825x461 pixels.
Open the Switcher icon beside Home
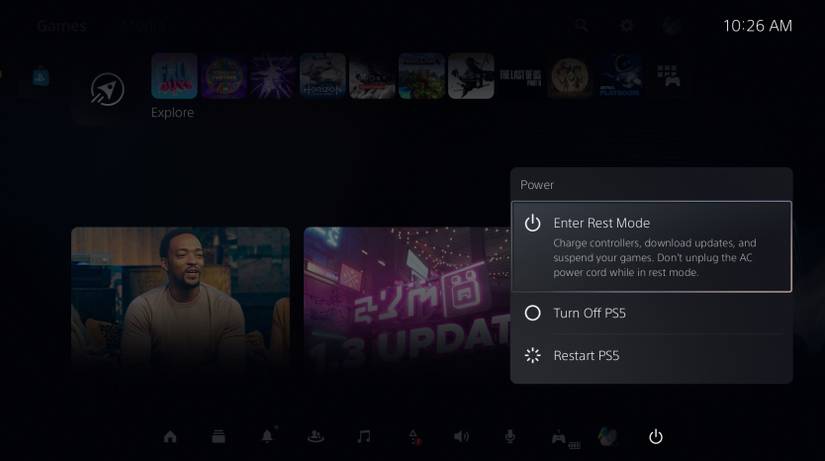[x=218, y=437]
